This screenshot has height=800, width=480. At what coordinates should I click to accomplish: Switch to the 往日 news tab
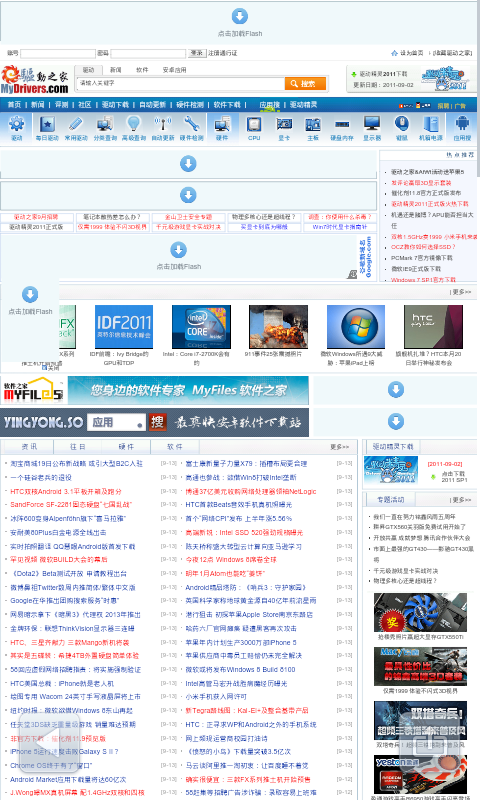pyautogui.click(x=78, y=446)
